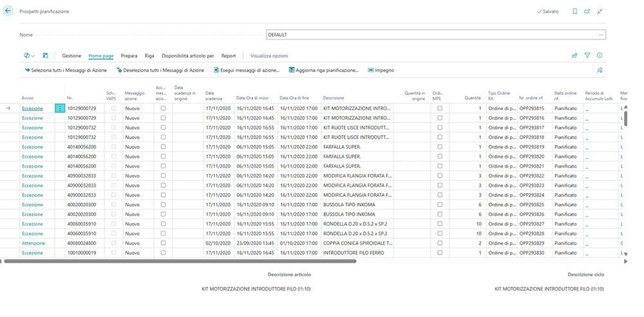Toggle Ordine MPS checkbox for OPP293822 row

coord(440,175)
